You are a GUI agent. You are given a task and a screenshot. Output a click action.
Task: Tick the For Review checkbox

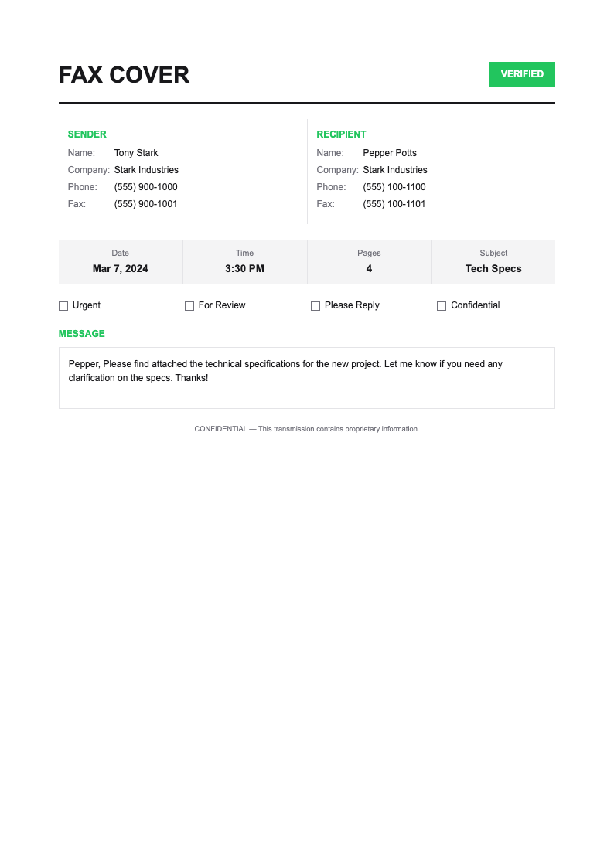[189, 306]
